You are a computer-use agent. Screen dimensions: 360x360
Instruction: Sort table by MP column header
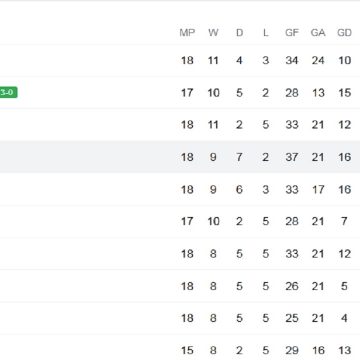(187, 33)
